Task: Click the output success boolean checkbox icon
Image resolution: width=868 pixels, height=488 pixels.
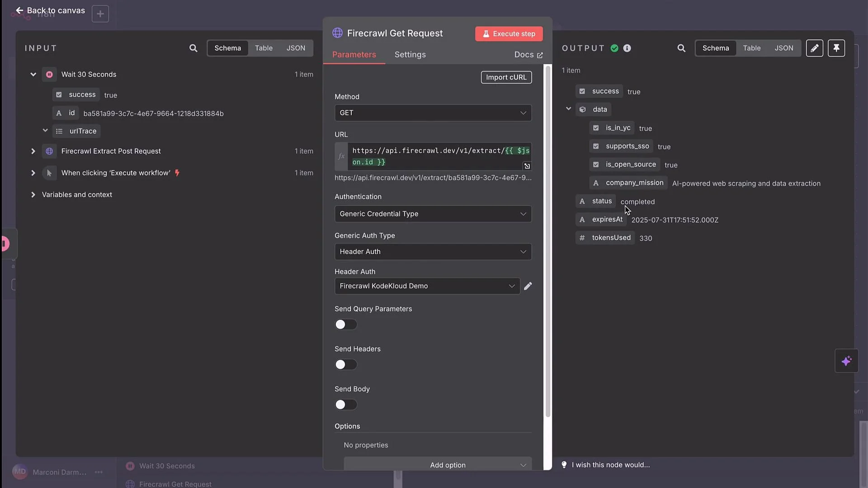Action: click(582, 91)
